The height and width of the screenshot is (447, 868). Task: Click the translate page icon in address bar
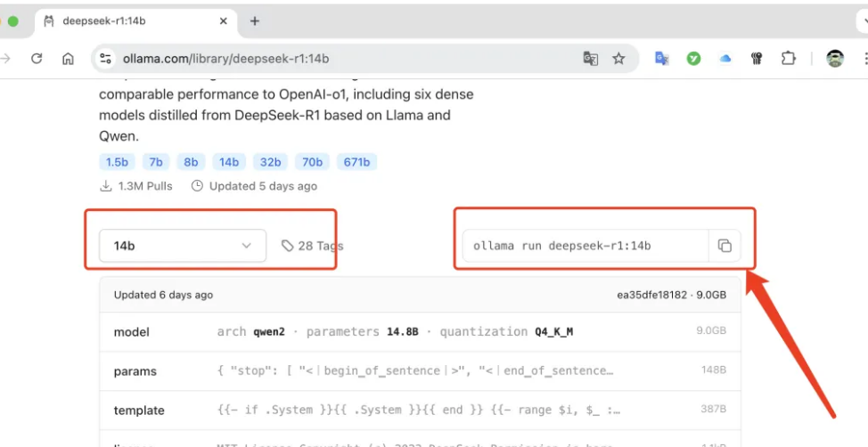[x=591, y=58]
